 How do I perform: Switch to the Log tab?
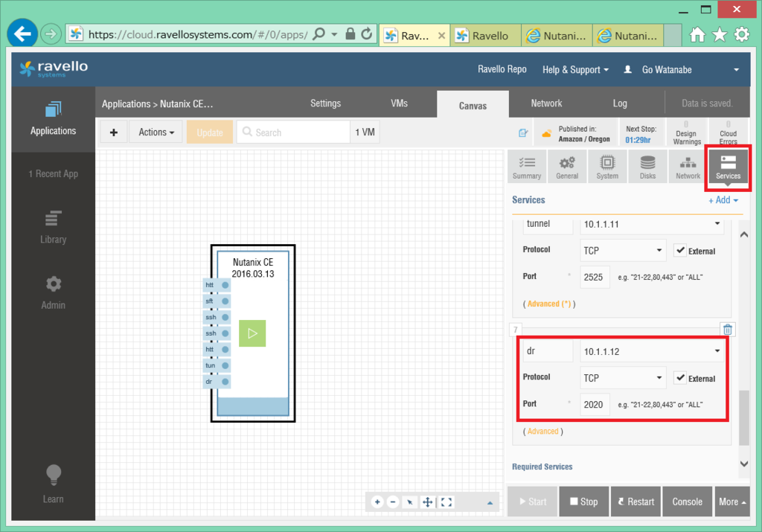[620, 103]
